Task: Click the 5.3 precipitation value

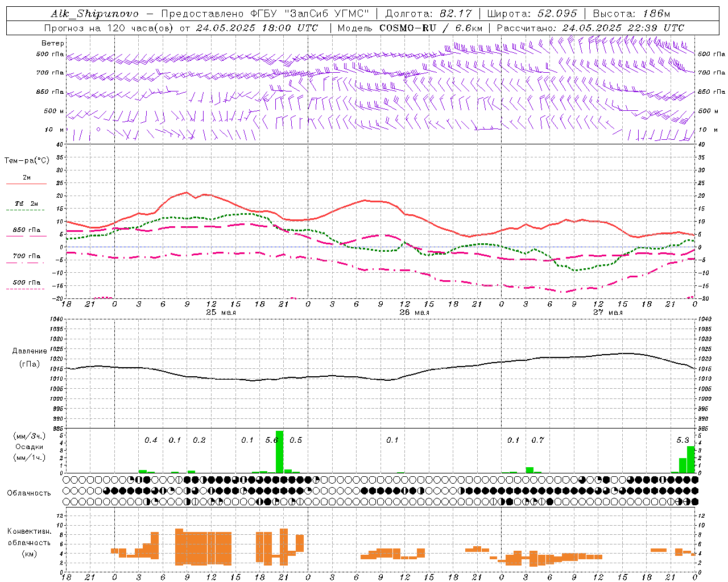Action: tap(683, 440)
